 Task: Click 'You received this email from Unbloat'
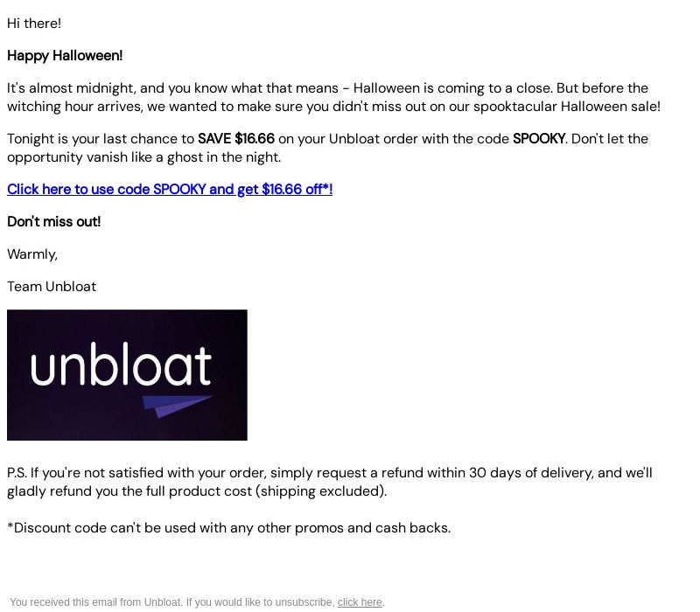(x=96, y=602)
